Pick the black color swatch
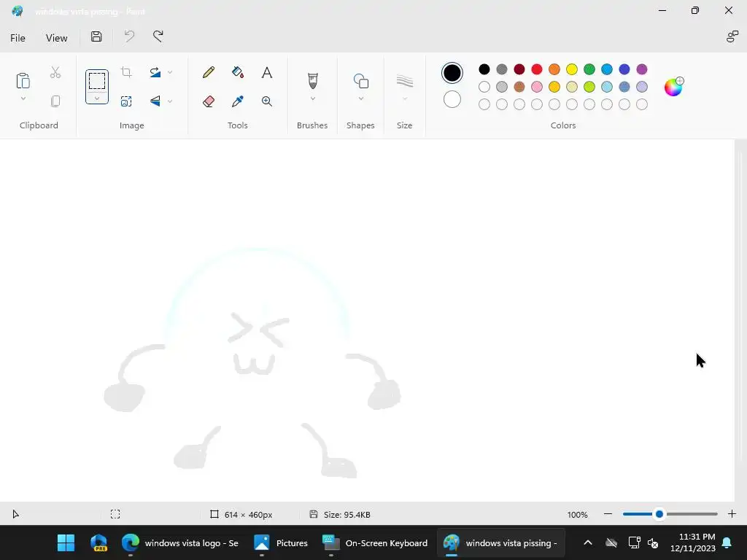Screen dimensions: 747x560 pos(484,69)
